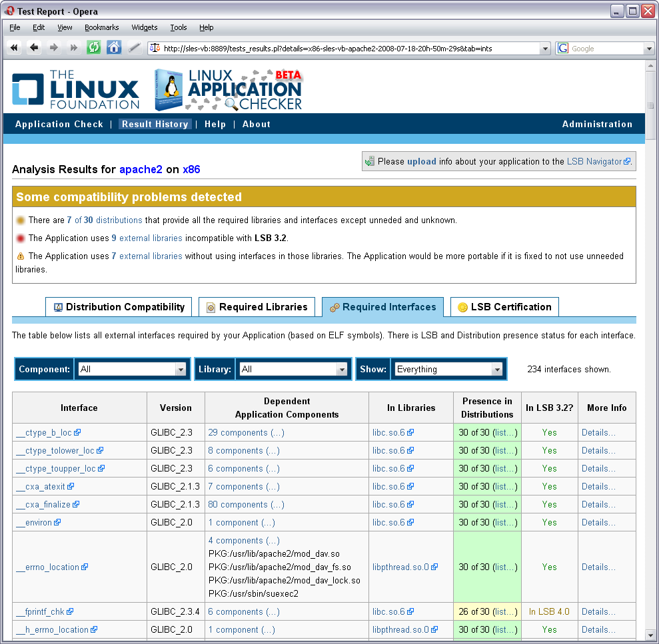Click external link icon next to __ctype_tolower_loc
This screenshot has height=644, width=659.
click(x=99, y=450)
